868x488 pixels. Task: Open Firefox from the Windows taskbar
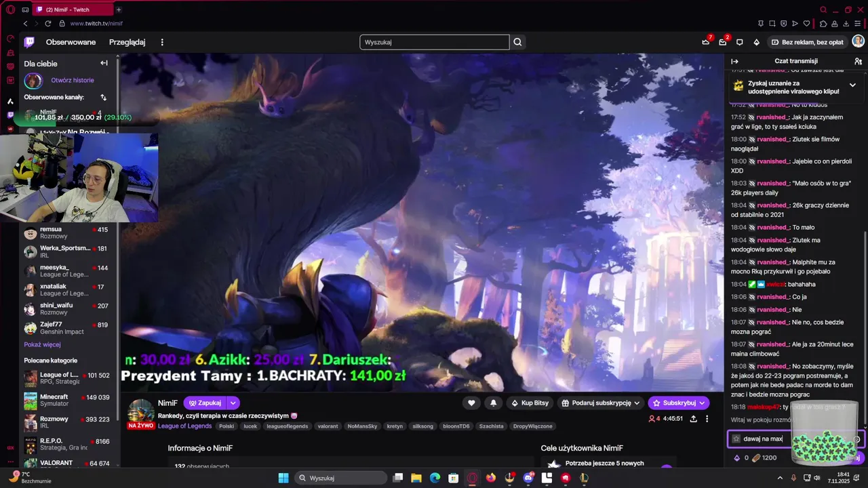point(491,478)
